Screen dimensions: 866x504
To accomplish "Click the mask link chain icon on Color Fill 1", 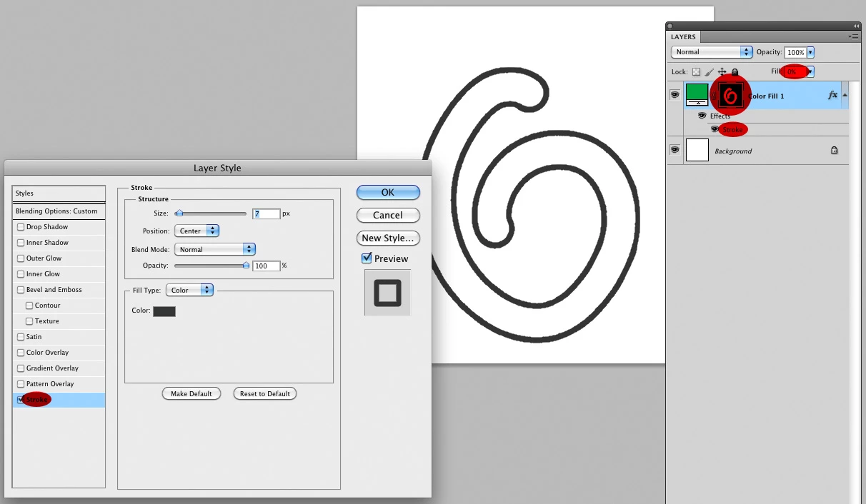I will point(713,95).
